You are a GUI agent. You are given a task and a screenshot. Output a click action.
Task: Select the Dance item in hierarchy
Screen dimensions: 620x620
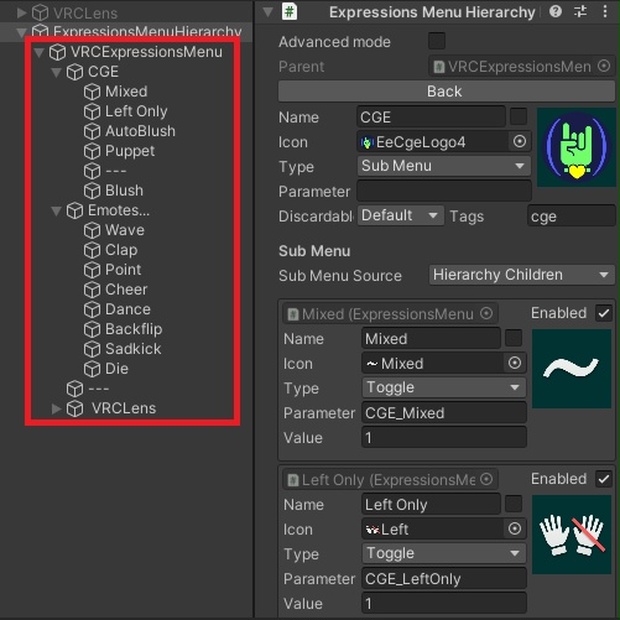[x=128, y=309]
